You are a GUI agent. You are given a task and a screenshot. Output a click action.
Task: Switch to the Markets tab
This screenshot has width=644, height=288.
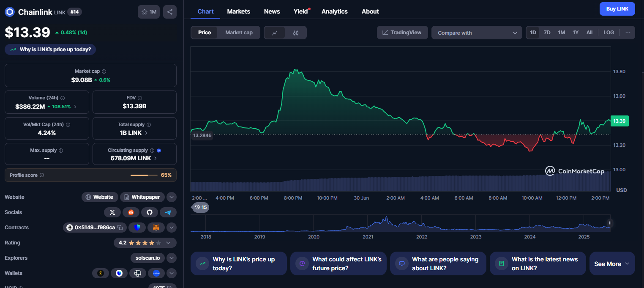coord(238,11)
